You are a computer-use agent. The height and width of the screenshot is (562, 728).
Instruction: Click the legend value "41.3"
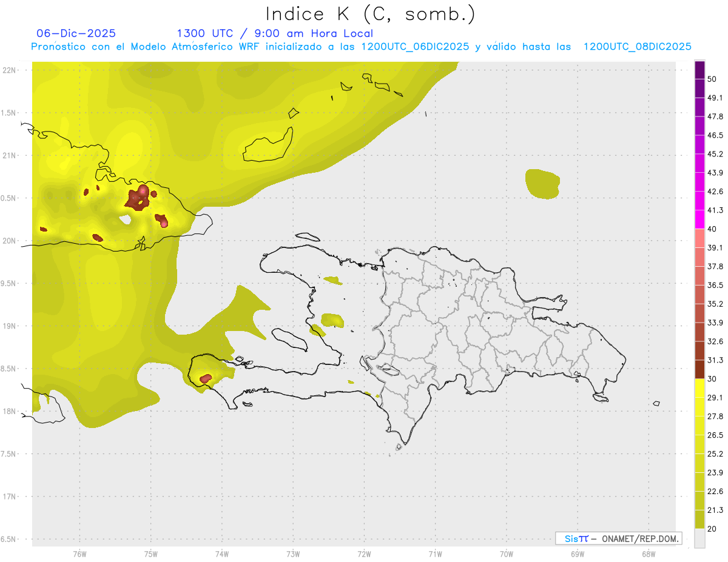[715, 210]
